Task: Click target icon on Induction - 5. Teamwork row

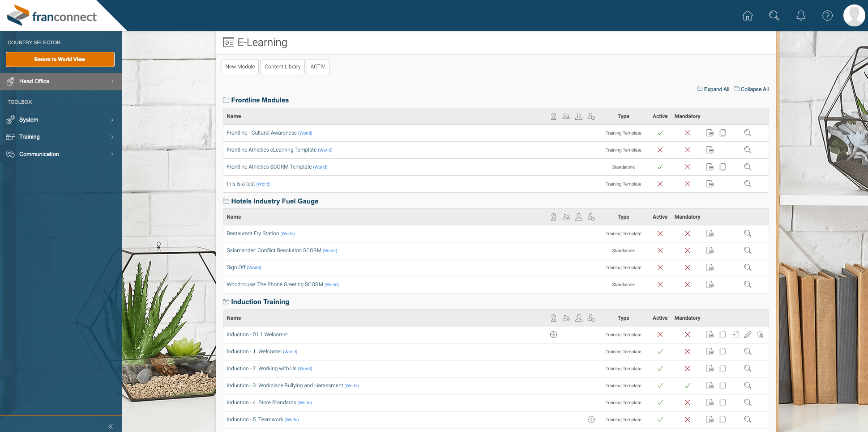Action: click(591, 419)
